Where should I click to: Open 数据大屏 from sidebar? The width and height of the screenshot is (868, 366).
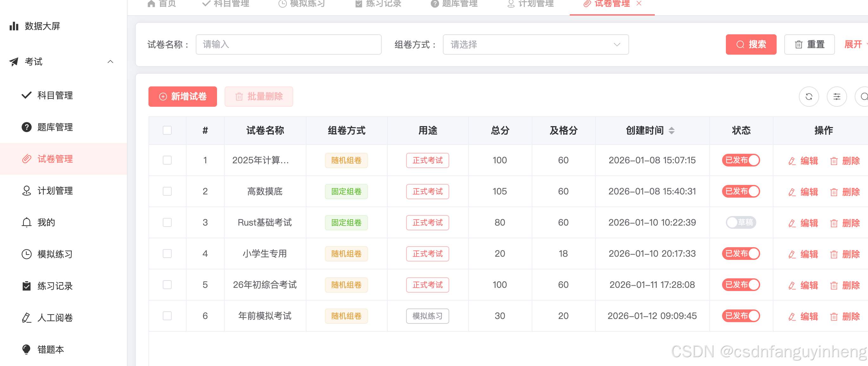(x=42, y=26)
